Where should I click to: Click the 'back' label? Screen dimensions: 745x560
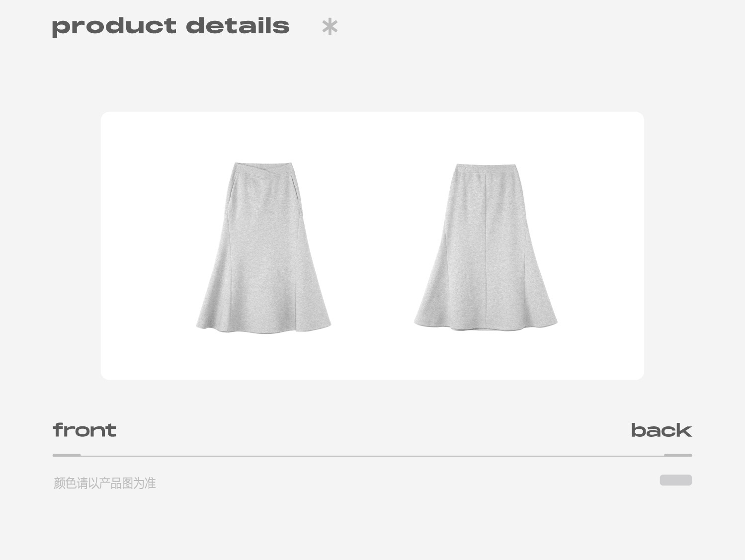(x=661, y=430)
